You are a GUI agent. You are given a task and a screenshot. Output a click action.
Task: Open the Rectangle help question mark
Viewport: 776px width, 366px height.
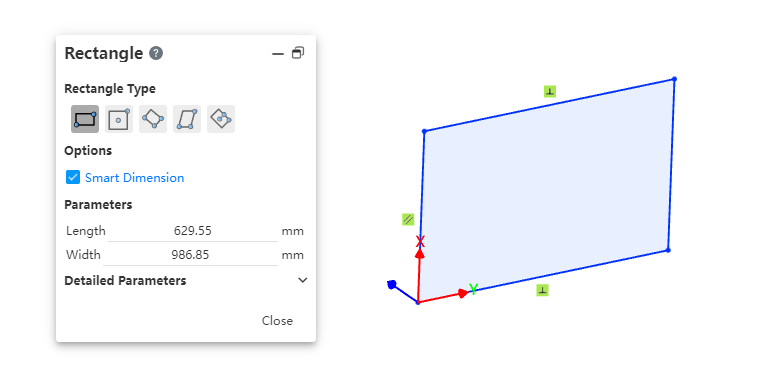(x=156, y=53)
